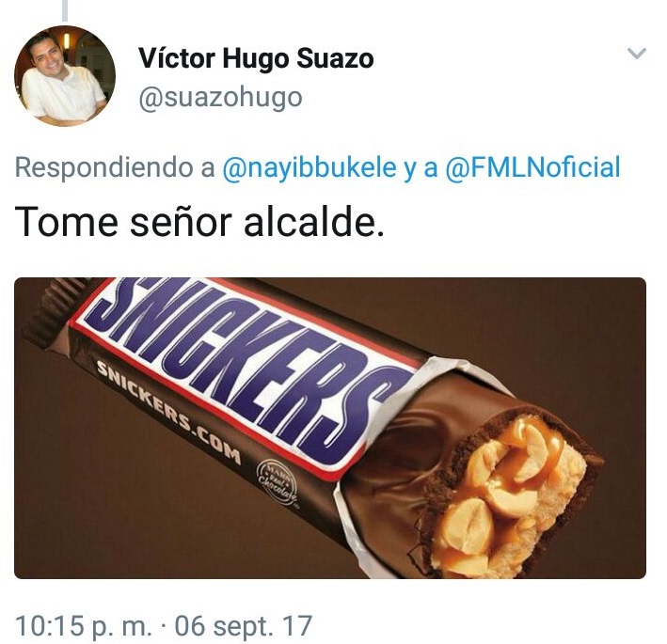The width and height of the screenshot is (667, 644).
Task: Open Víctor Hugo Suazo's profile picture
Action: (x=65, y=76)
